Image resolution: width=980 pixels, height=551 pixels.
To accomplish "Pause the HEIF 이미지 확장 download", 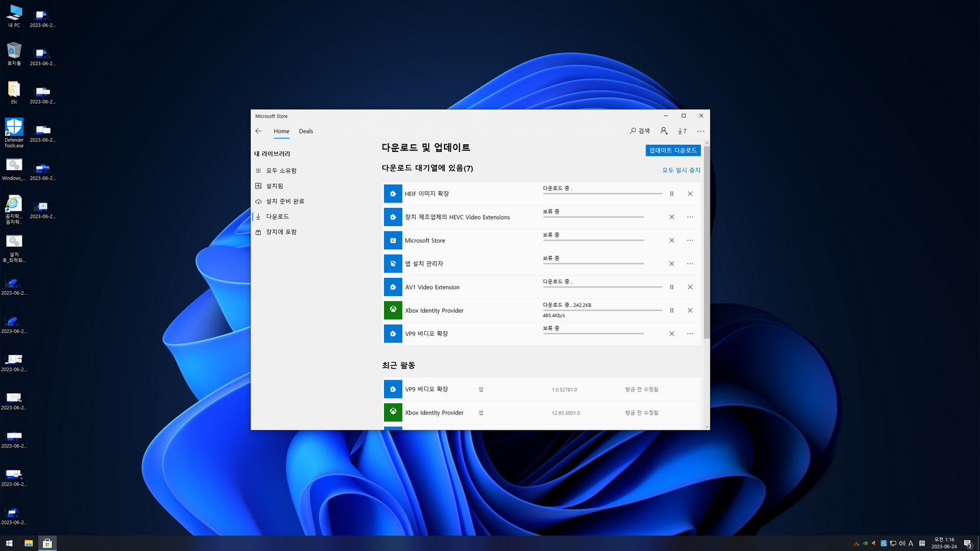I will pyautogui.click(x=671, y=194).
